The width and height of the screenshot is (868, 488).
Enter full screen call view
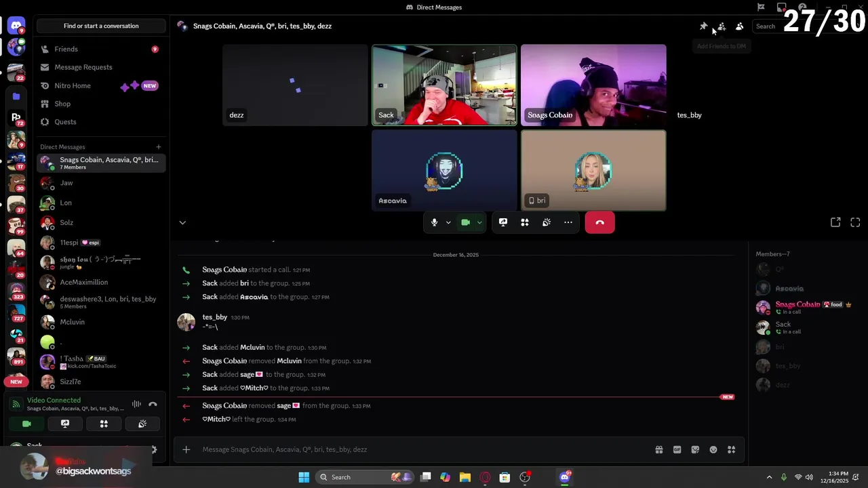[x=855, y=222]
